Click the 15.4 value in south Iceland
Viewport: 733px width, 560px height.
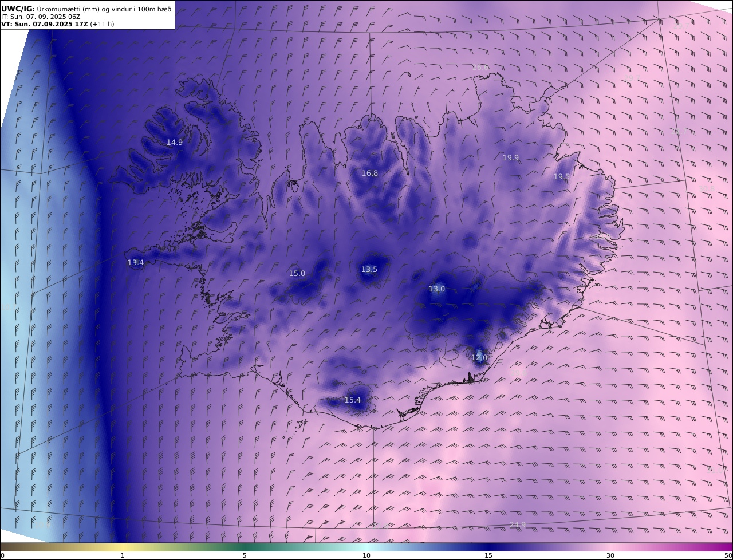tap(353, 400)
